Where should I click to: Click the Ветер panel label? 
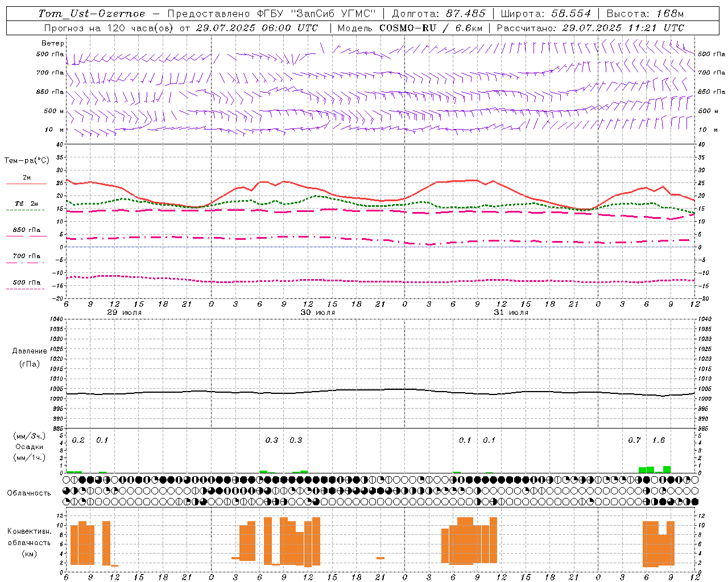52,43
